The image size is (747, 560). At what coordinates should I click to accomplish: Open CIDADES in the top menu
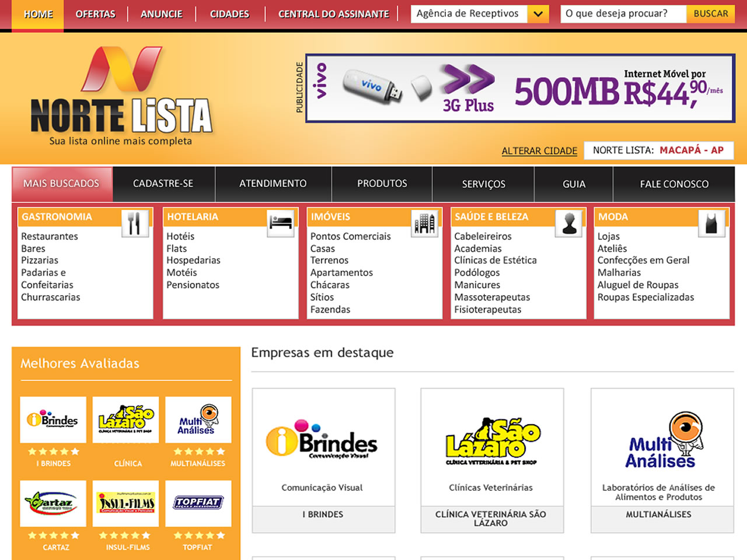[x=230, y=14]
